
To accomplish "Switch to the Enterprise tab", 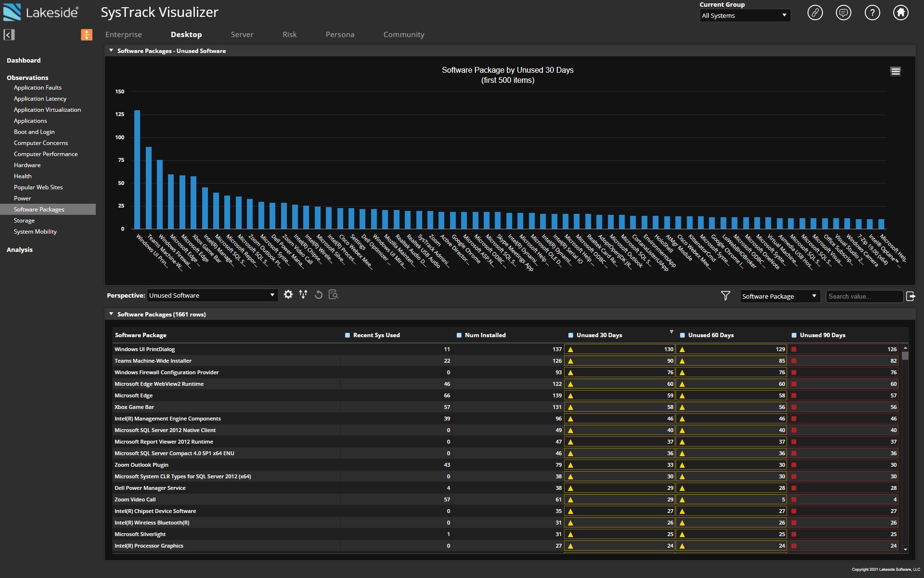I will pyautogui.click(x=124, y=34).
